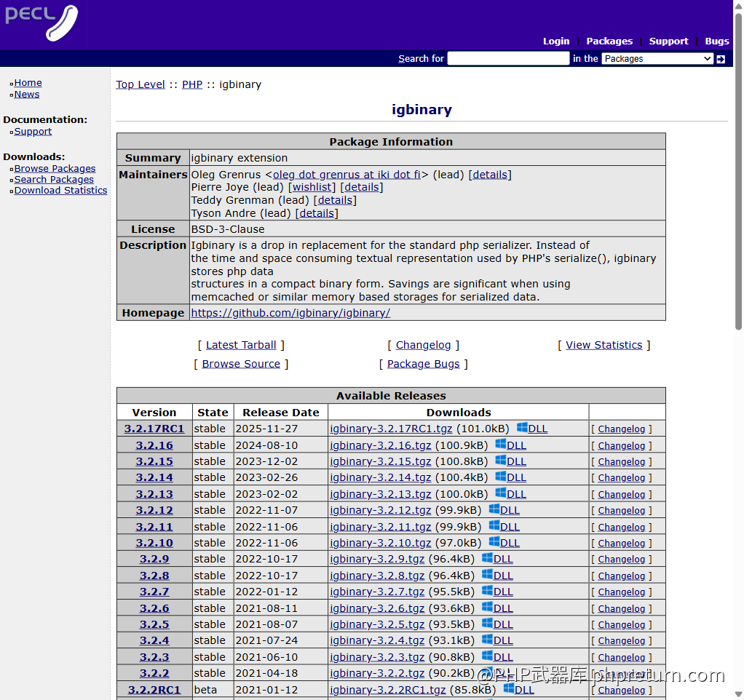Open Package Bugs link
Screen dimensions: 744x700
(423, 364)
